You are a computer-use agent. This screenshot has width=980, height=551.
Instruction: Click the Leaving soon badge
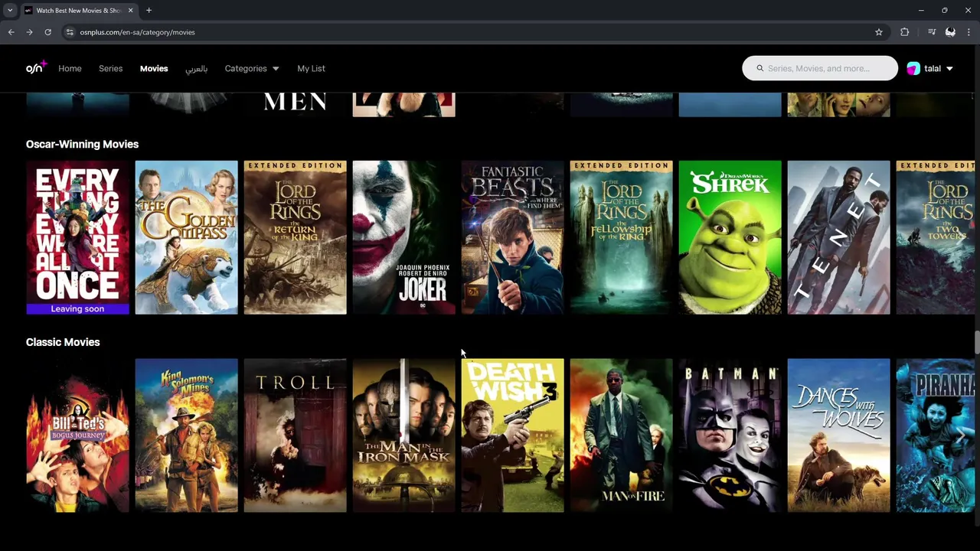[77, 308]
